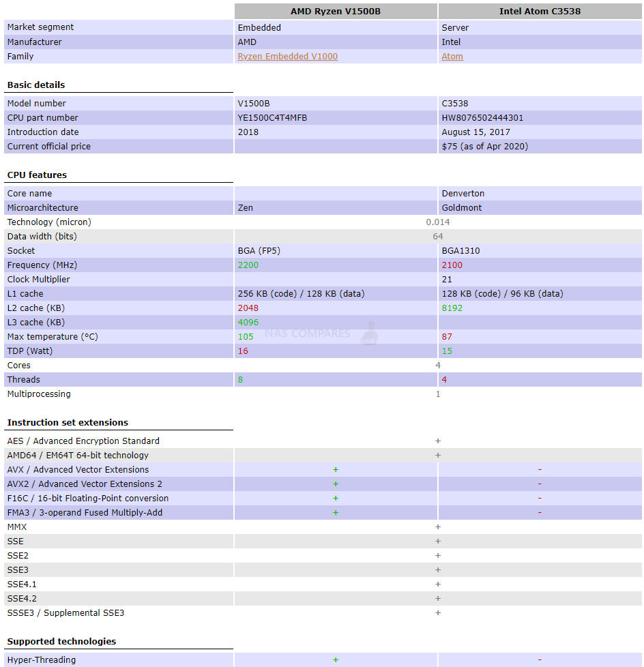Open the Atom family link
The width and height of the screenshot is (644, 667).
[452, 56]
